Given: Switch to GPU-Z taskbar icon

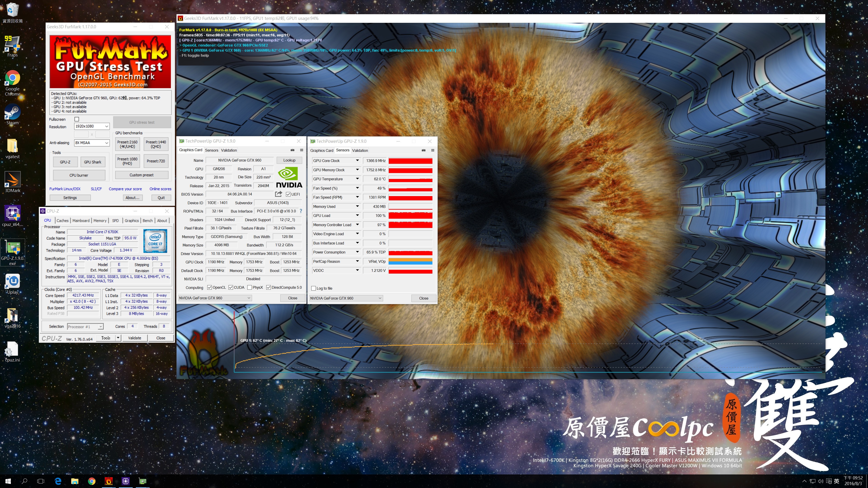Looking at the screenshot, I should point(143,481).
